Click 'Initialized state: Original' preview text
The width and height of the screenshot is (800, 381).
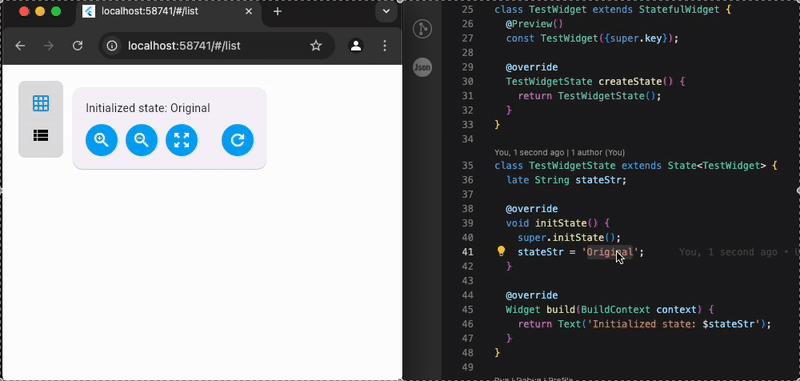click(x=148, y=108)
